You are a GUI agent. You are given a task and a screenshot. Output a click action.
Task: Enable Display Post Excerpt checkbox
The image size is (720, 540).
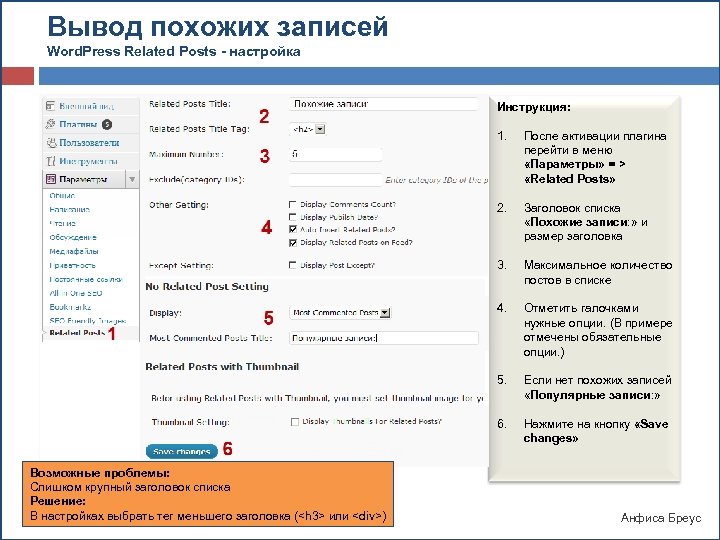[292, 265]
